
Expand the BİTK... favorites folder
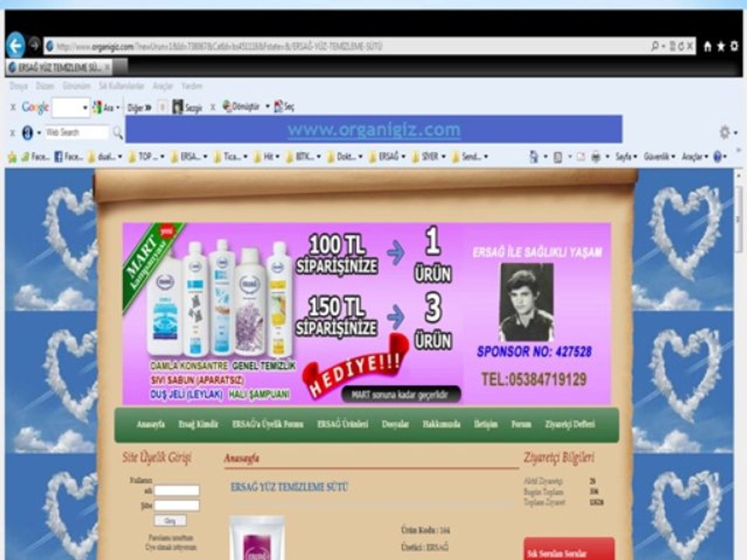point(303,156)
